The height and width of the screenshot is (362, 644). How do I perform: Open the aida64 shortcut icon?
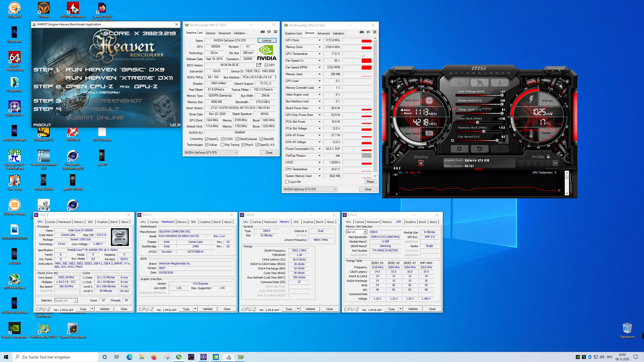point(14,61)
